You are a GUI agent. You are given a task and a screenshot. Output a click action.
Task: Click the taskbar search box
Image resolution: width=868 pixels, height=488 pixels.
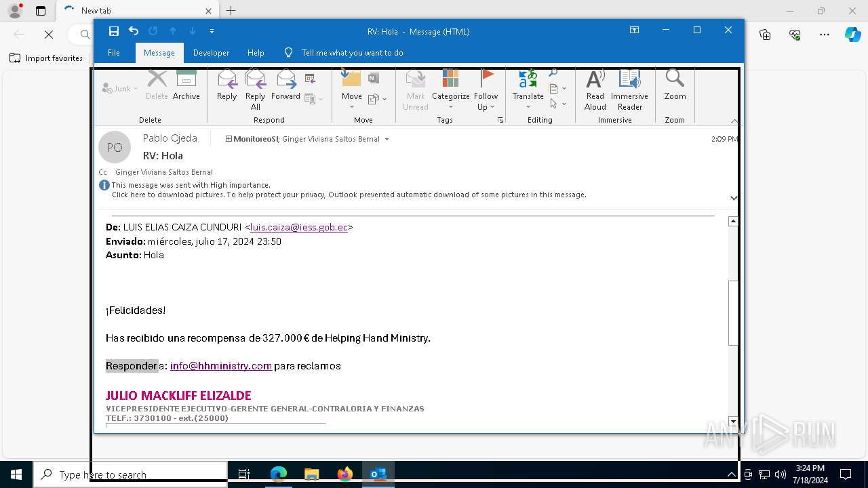(130, 474)
